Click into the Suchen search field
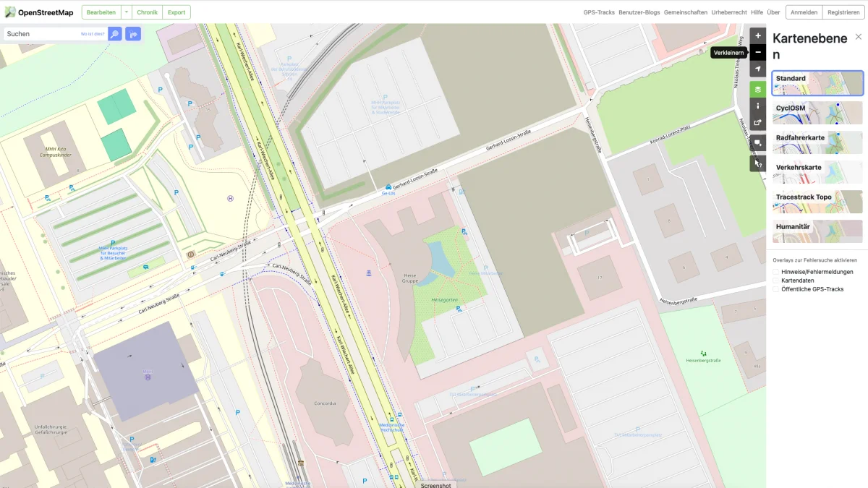Image resolution: width=868 pixels, height=488 pixels. pyautogui.click(x=42, y=34)
